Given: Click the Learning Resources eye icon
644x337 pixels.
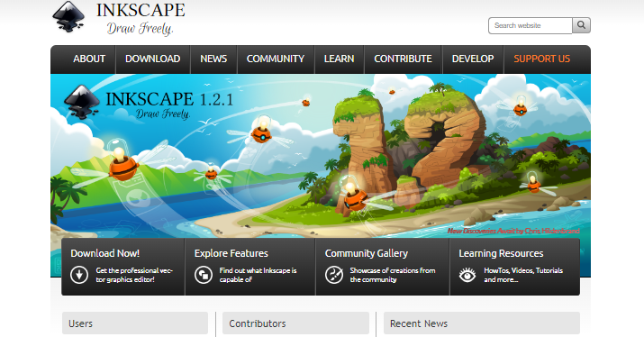Looking at the screenshot, I should pos(467,275).
